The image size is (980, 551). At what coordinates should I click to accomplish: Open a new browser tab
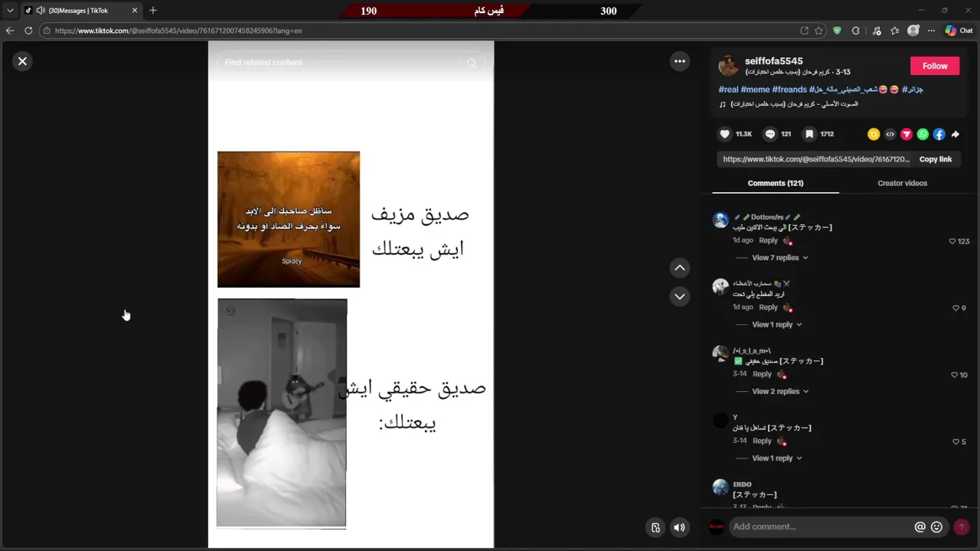(x=152, y=11)
